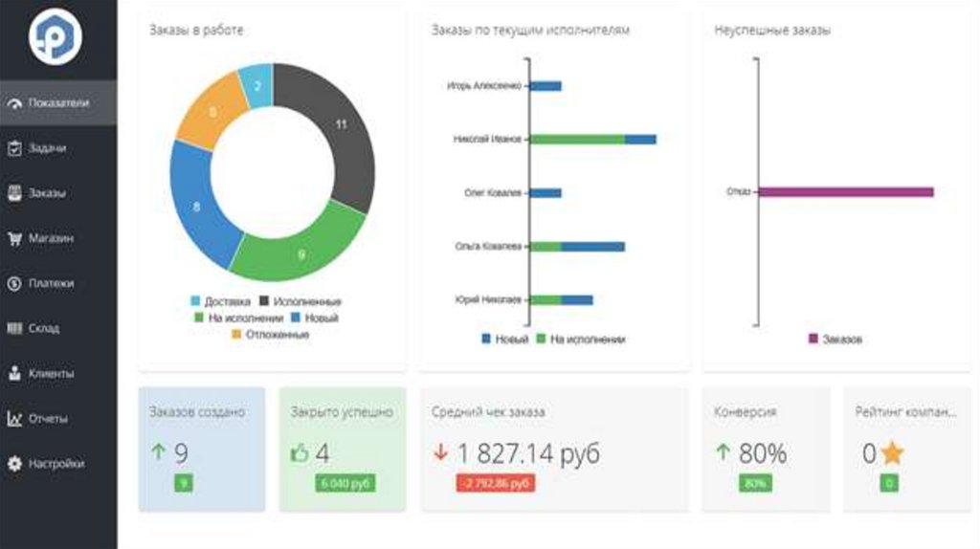Click the 1 827.14 руб value
Viewport: 980px width, 549px height.
pyautogui.click(x=528, y=453)
